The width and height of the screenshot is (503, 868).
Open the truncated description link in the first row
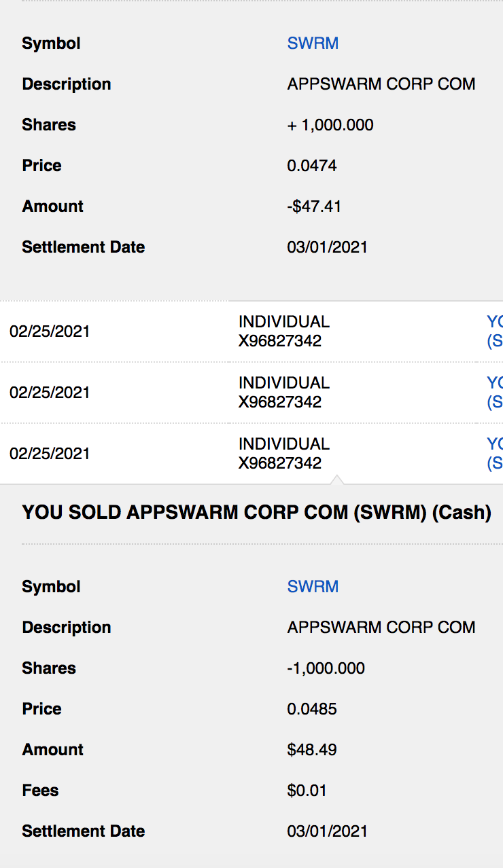click(x=495, y=331)
